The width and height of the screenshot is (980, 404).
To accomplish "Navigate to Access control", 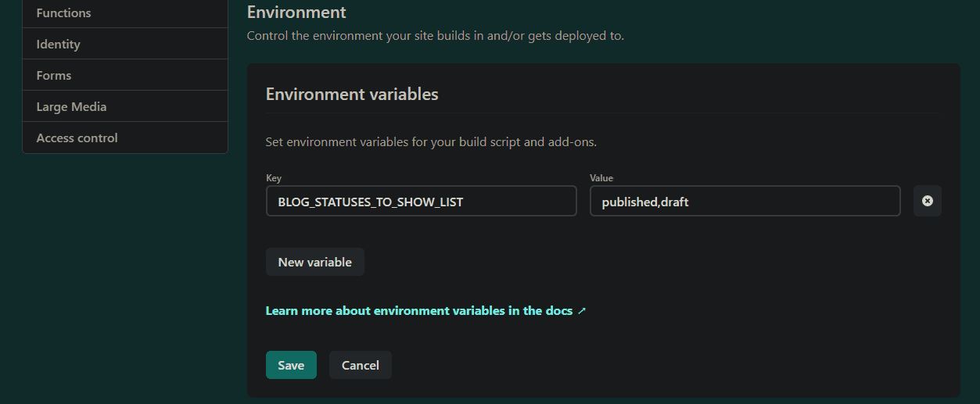I will point(125,138).
